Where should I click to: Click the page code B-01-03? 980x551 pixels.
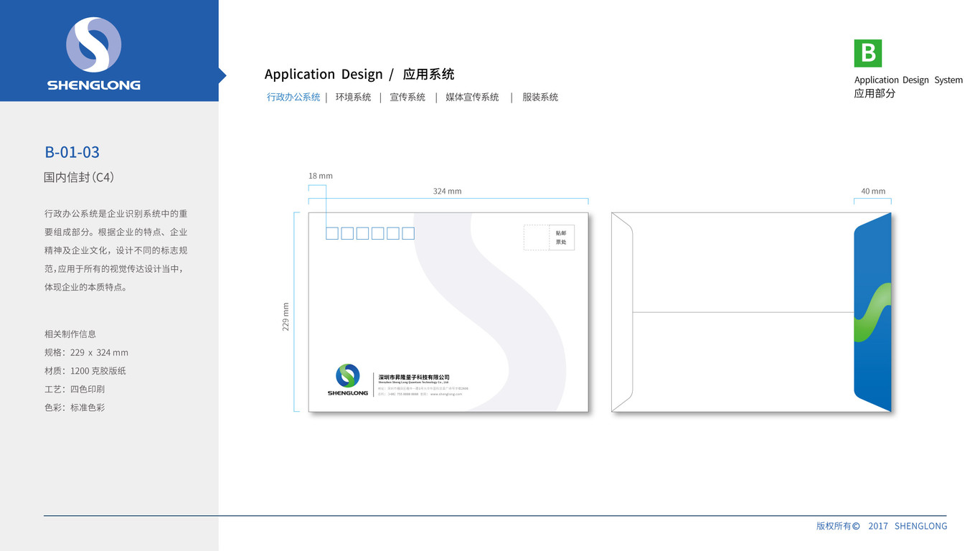[x=72, y=152]
